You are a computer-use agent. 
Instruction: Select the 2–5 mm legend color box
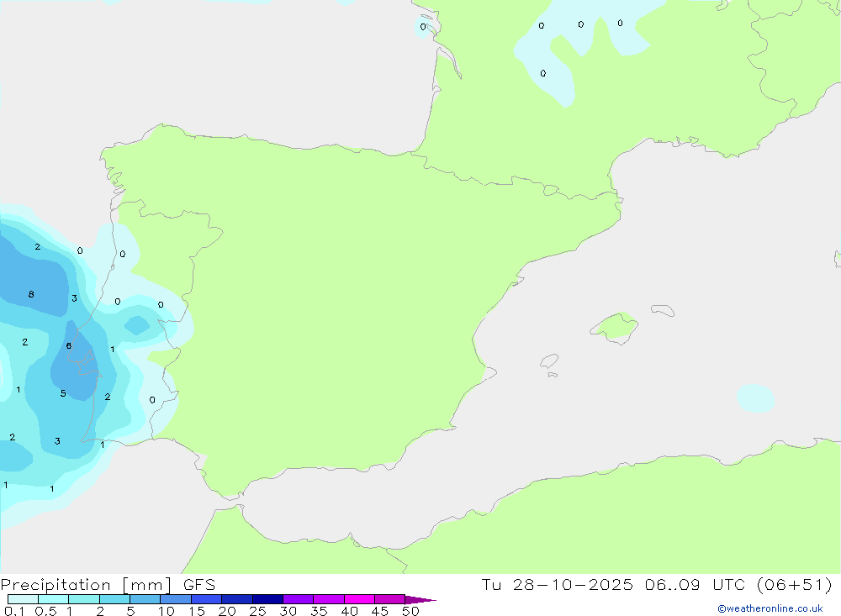(114, 599)
